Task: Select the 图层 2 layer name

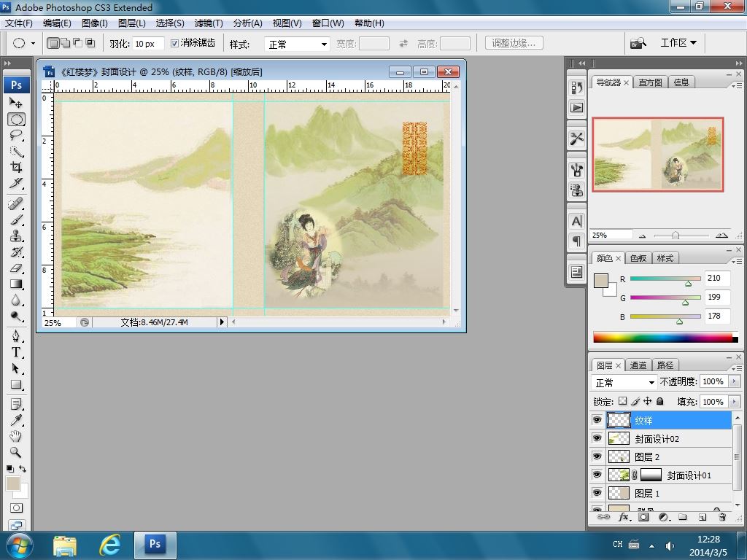Action: (x=647, y=457)
